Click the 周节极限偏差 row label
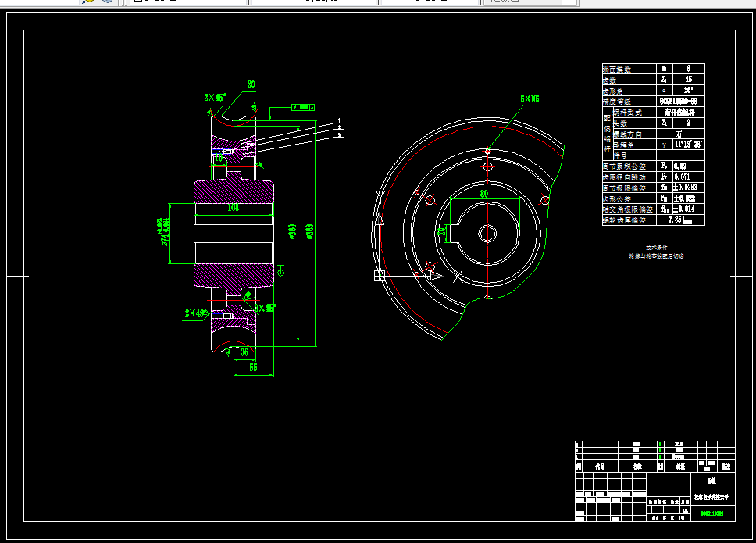The width and height of the screenshot is (756, 543). click(x=624, y=188)
